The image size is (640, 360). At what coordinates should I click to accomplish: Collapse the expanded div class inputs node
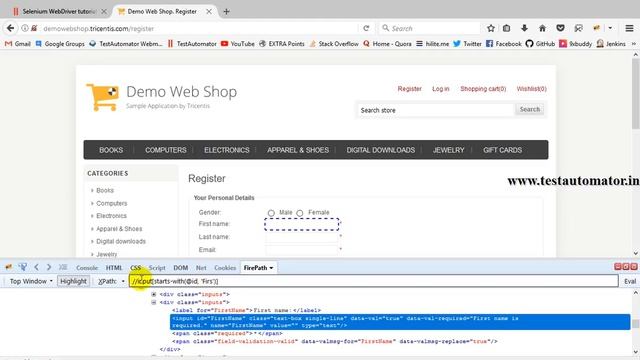[154, 302]
